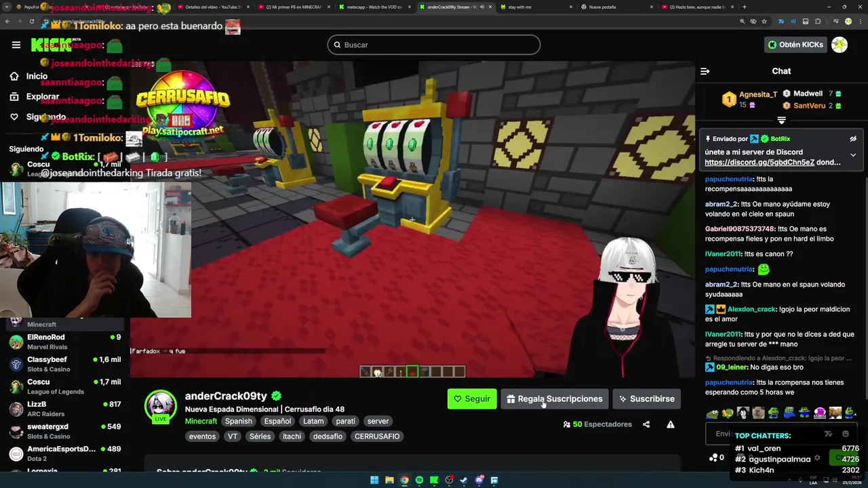Open Windows Start menu in taskbar
The height and width of the screenshot is (488, 868).
[374, 481]
